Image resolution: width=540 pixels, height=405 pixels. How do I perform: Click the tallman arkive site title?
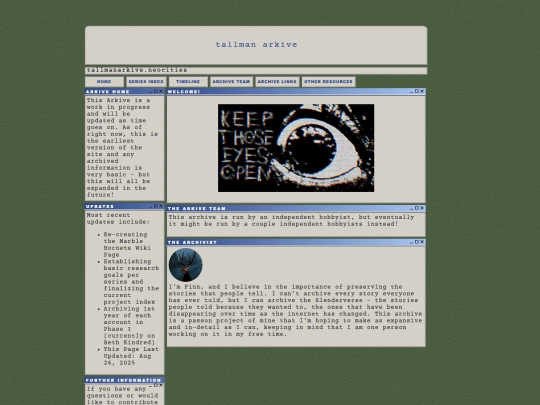(256, 45)
